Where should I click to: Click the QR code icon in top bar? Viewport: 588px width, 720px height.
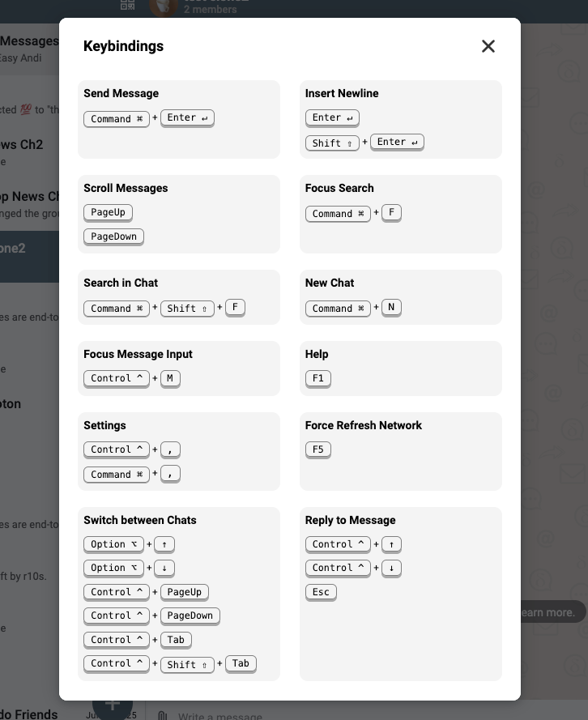[x=127, y=5]
